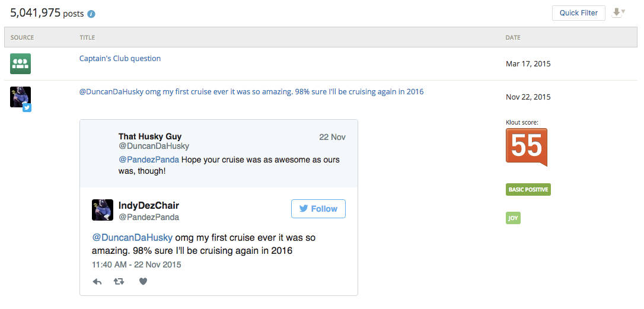Image resolution: width=644 pixels, height=309 pixels.
Task: Click the retweet icon under the tweet
Action: coord(119,282)
